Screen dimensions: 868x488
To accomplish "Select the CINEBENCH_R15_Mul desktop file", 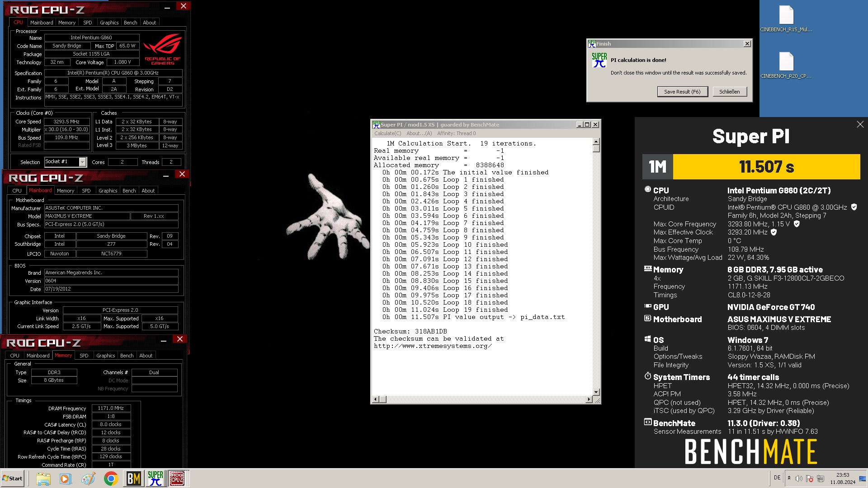I will click(786, 19).
